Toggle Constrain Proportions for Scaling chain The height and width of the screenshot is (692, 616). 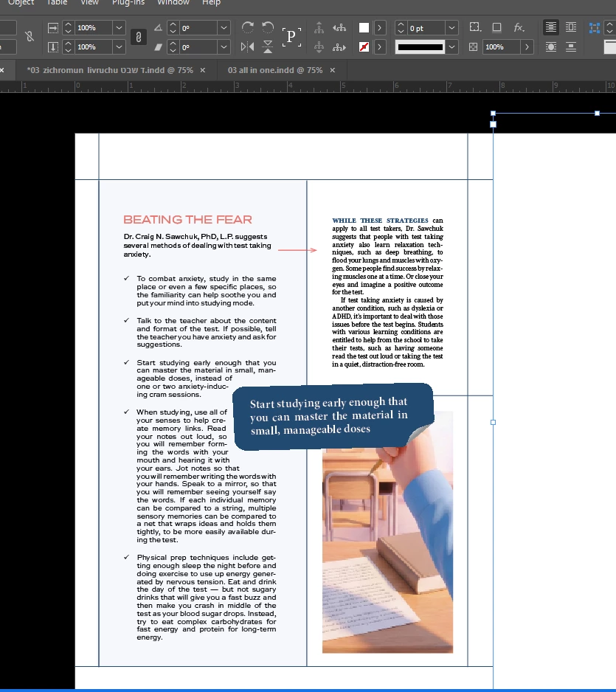(x=139, y=37)
